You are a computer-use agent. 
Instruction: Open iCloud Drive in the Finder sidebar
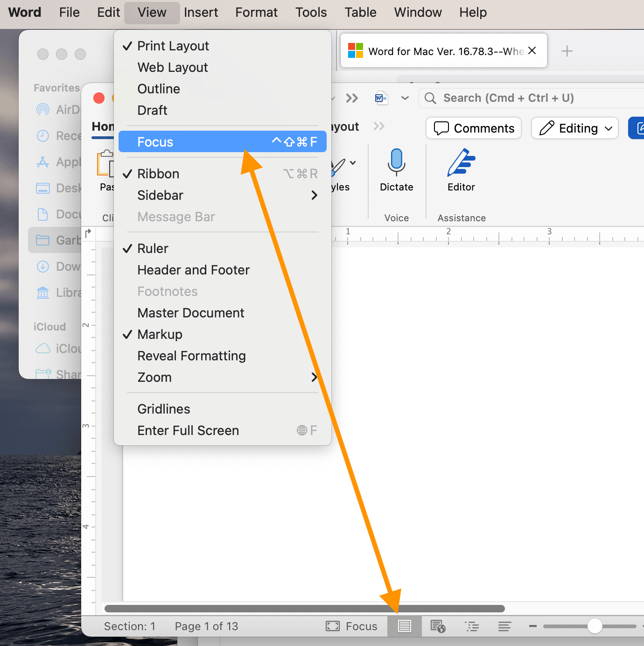pyautogui.click(x=58, y=349)
